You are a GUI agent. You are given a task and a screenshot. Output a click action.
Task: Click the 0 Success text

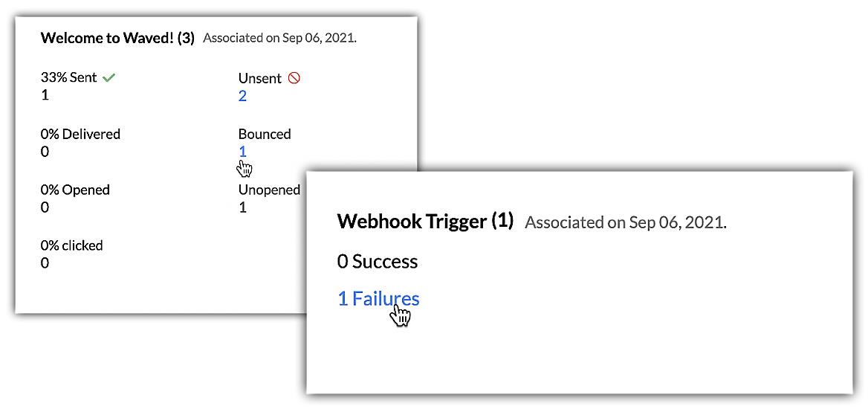coord(378,262)
